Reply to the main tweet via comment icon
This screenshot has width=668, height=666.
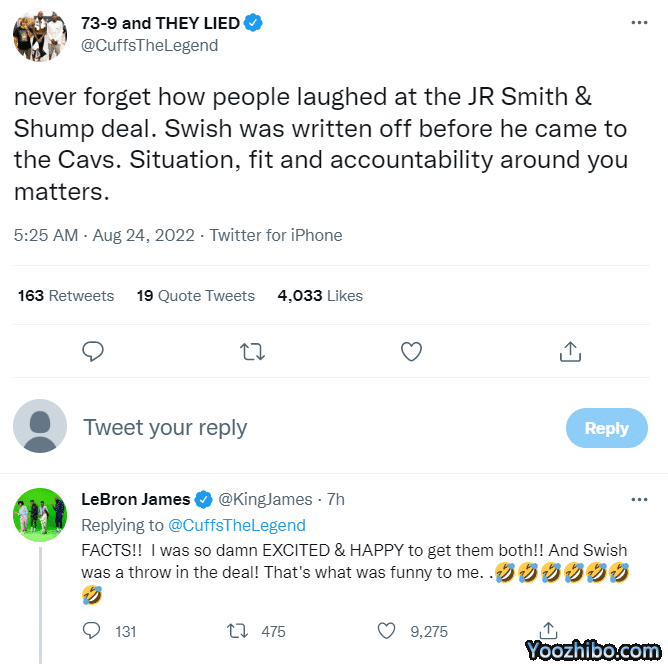(93, 351)
